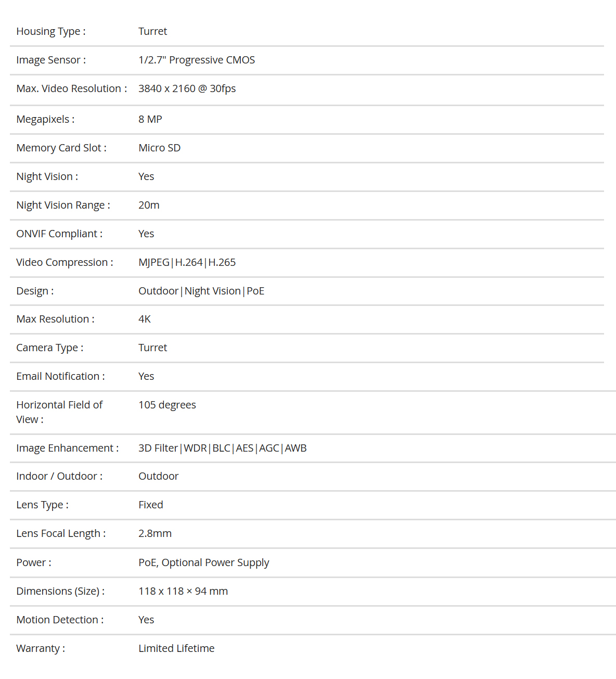Select the 3840 x 2160 @ 30fps text
The image size is (616, 679).
pos(187,88)
